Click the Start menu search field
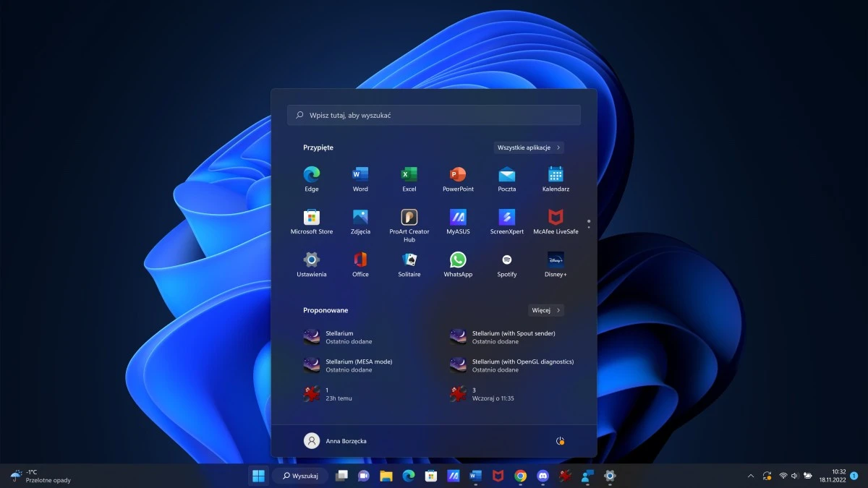 click(x=433, y=114)
